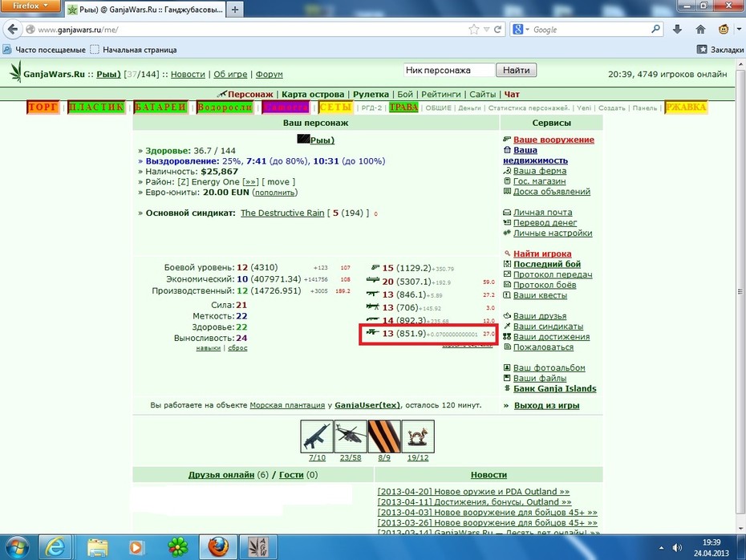The height and width of the screenshot is (560, 746).
Task: Click the gun icon beside 'Ваше вооружение'
Action: tap(507, 140)
